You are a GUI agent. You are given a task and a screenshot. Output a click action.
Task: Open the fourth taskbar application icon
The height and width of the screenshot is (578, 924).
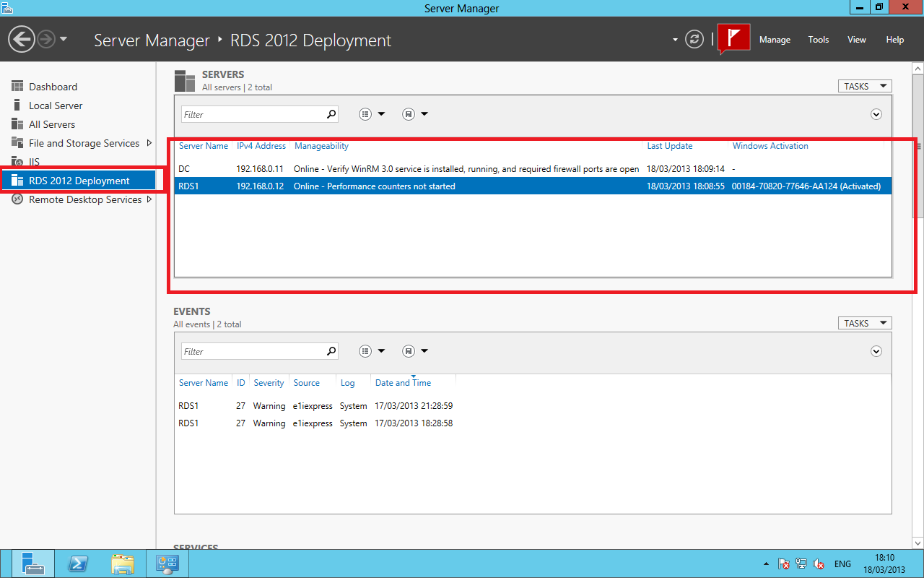click(x=167, y=564)
